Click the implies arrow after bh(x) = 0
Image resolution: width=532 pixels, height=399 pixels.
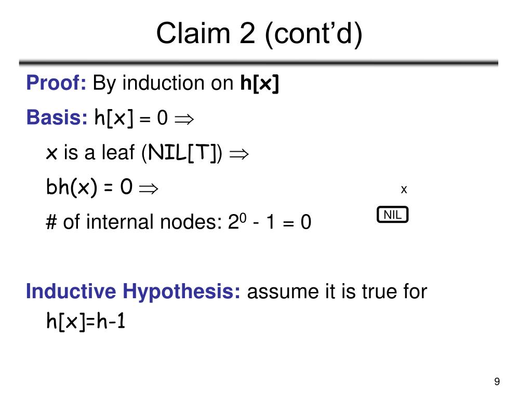click(x=149, y=188)
